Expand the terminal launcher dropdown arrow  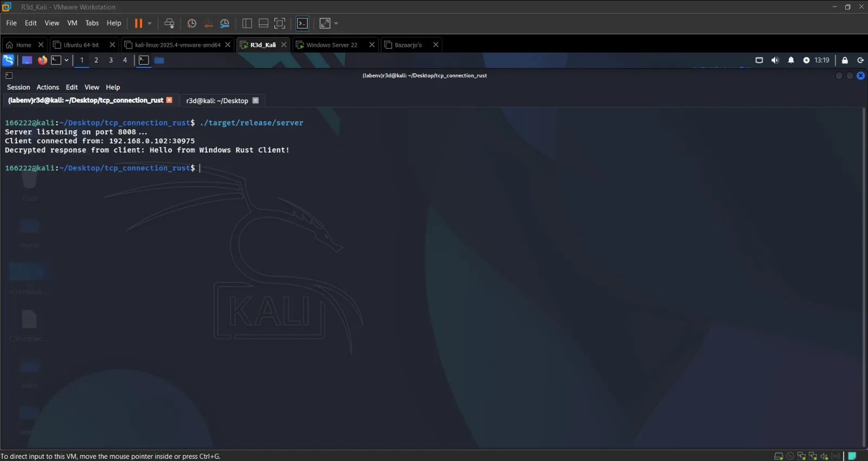[66, 60]
